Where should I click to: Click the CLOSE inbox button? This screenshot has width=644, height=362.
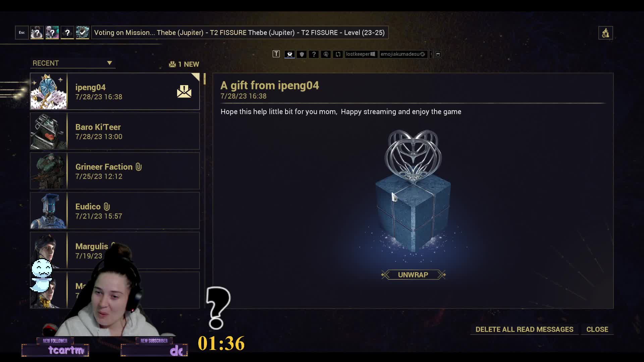[597, 329]
